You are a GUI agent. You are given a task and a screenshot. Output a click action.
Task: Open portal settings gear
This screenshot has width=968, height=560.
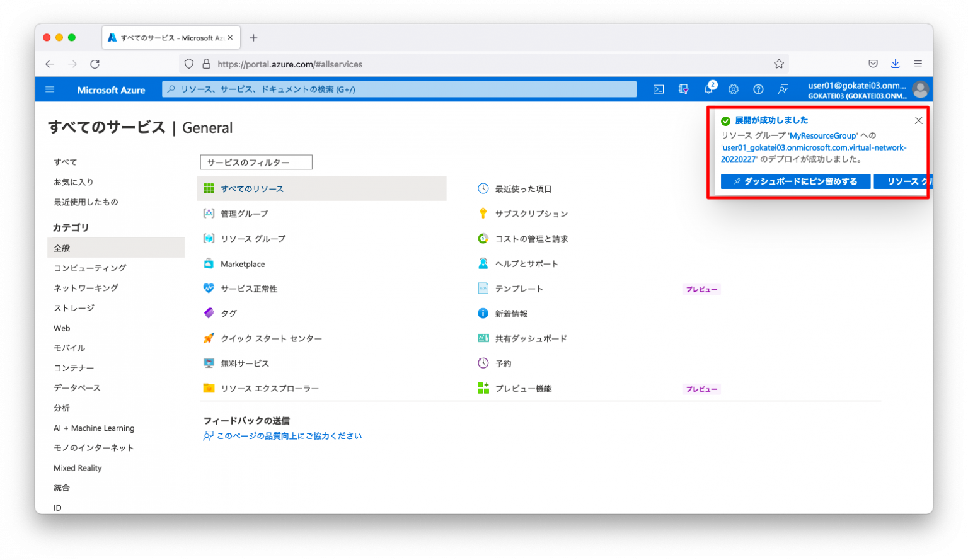tap(734, 89)
